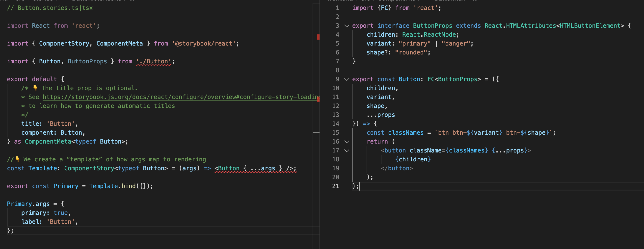Click line number 21 in the right editor gutter
The height and width of the screenshot is (249, 644).
click(x=336, y=186)
